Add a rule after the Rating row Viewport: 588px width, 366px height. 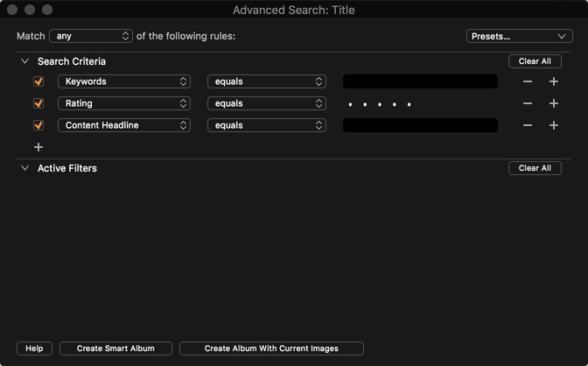coord(554,103)
